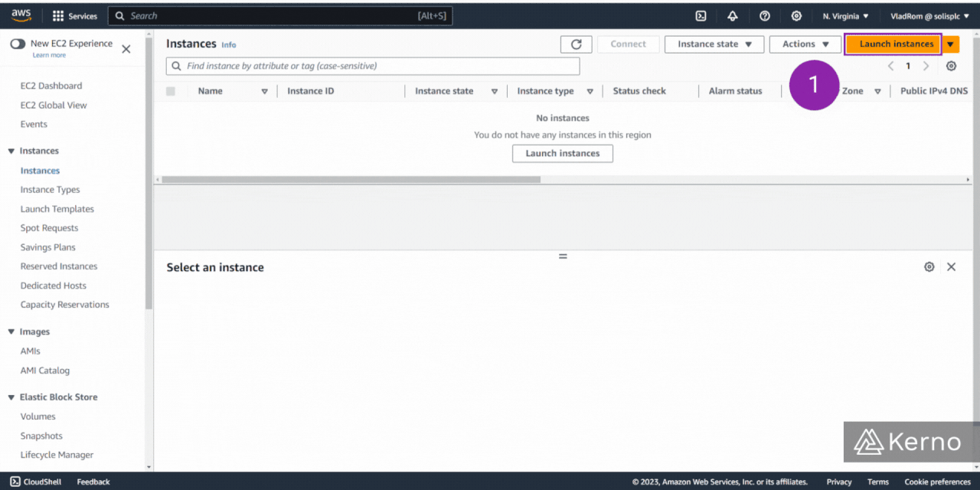Viewport: 980px width, 490px height.
Task: Open the Instance state dropdown
Action: click(x=714, y=44)
